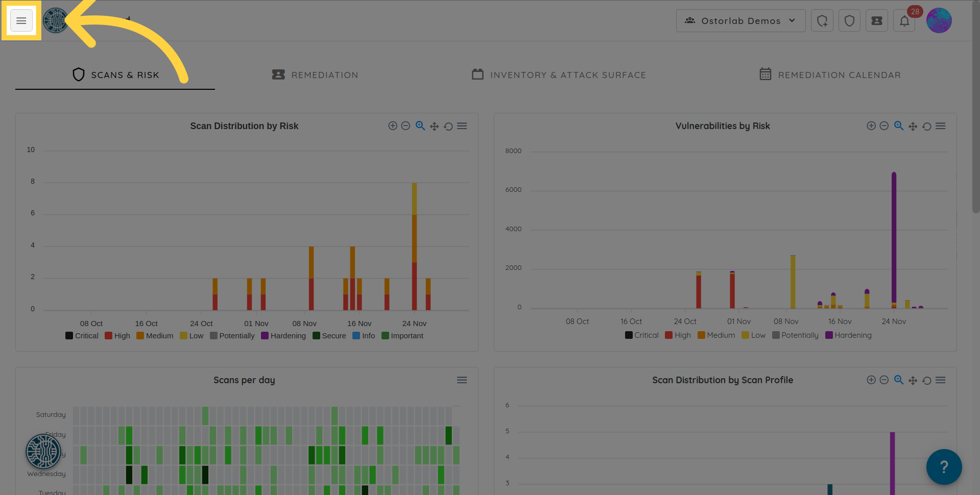Open Inventory & Attack Surface tab

click(559, 75)
